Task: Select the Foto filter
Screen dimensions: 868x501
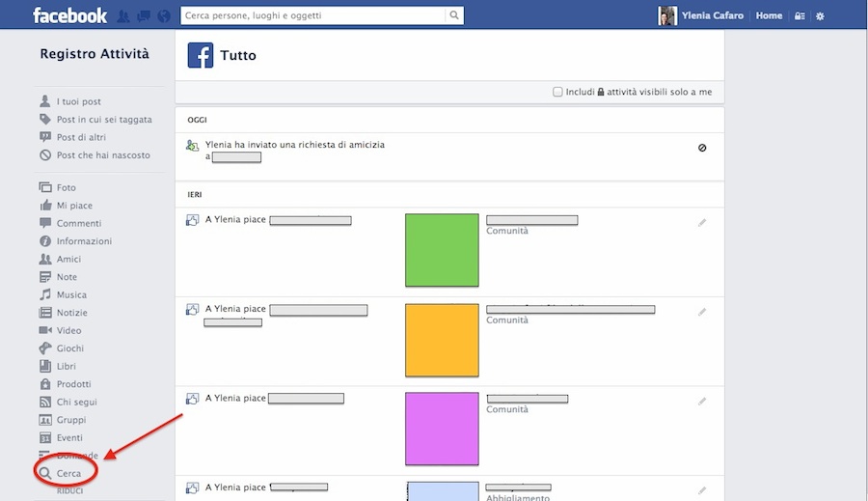Action: [66, 187]
